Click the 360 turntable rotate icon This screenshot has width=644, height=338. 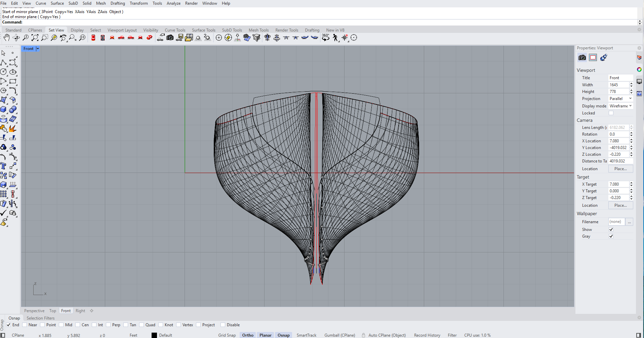coord(325,38)
